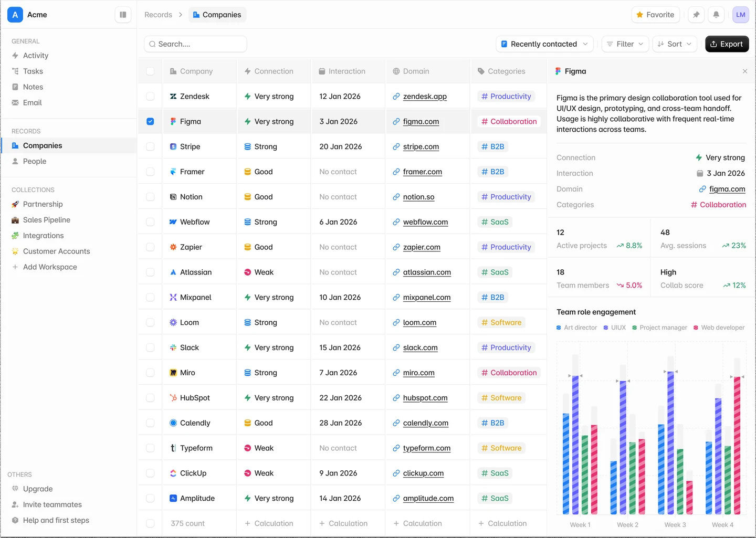Click the pin icon in top bar
Screen dimensions: 756x538
[696, 15]
